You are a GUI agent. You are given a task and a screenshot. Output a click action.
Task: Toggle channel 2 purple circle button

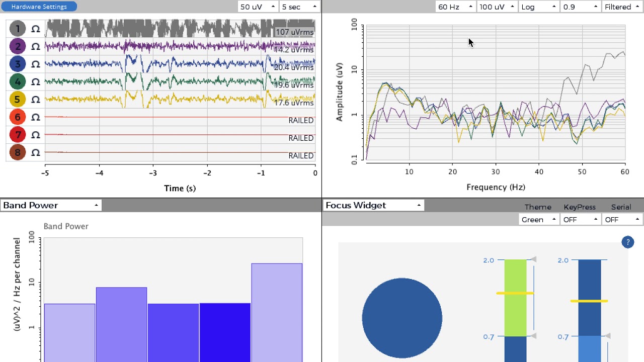[x=18, y=46]
